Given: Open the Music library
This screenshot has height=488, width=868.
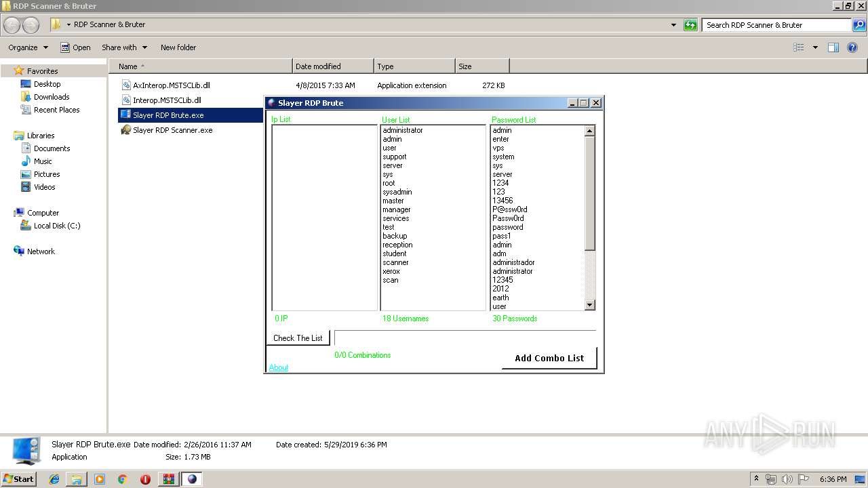Looking at the screenshot, I should pyautogui.click(x=43, y=161).
